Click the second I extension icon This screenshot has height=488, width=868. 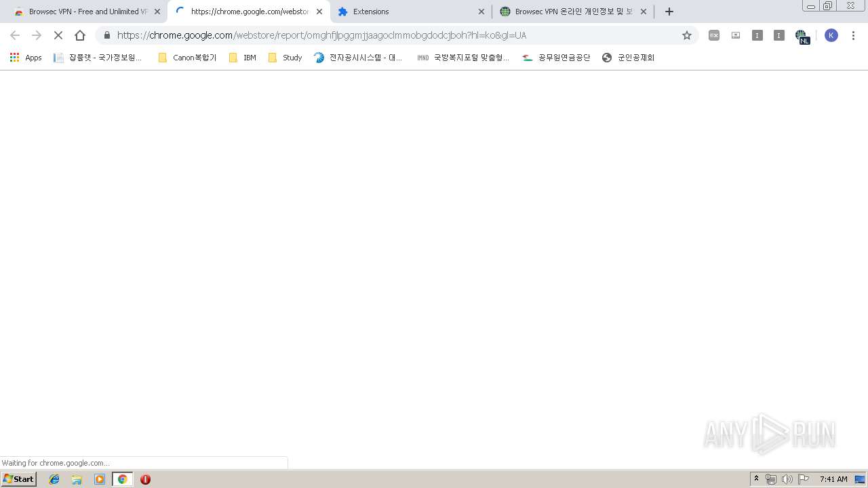pos(779,35)
